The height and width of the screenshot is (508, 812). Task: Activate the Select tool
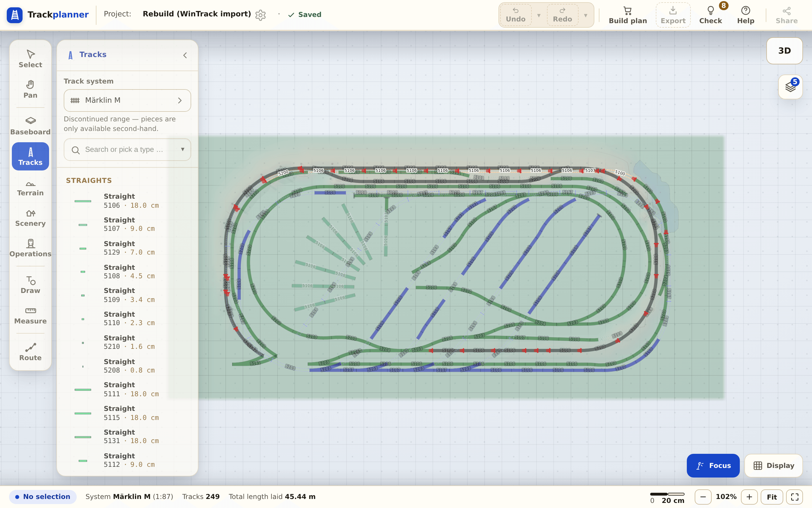tap(30, 59)
